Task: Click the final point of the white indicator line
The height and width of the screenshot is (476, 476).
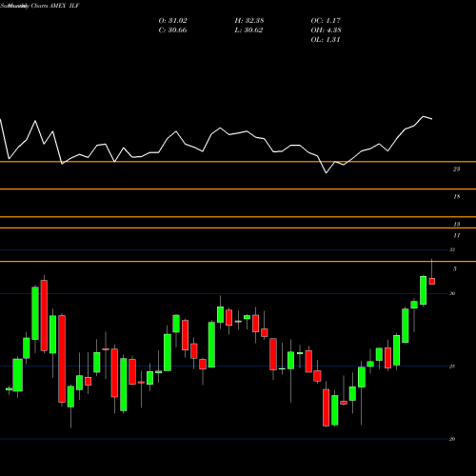Action: tap(432, 119)
